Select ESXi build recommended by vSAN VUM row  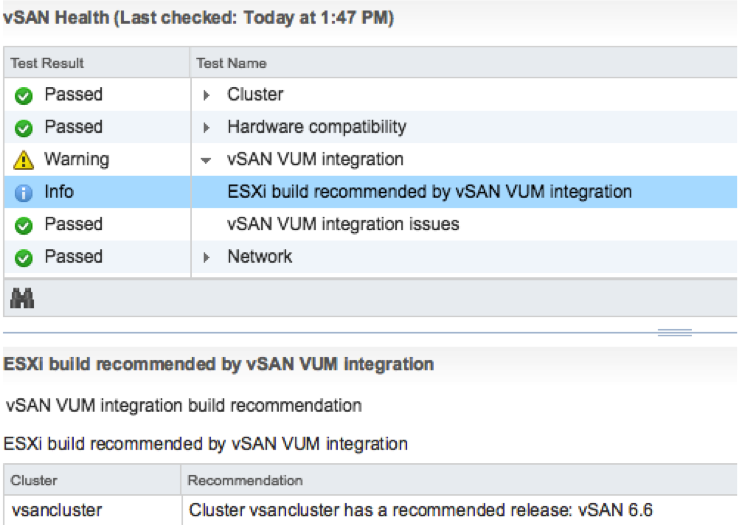coord(370,192)
